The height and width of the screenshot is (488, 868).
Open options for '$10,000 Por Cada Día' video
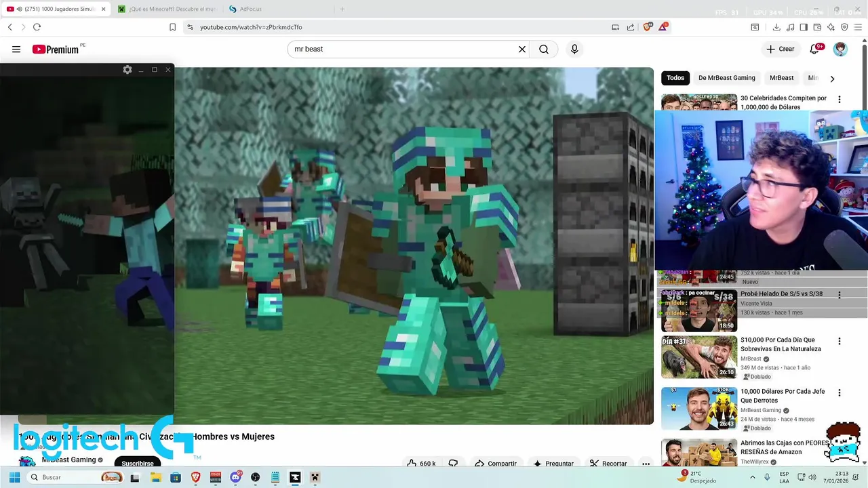pos(839,342)
